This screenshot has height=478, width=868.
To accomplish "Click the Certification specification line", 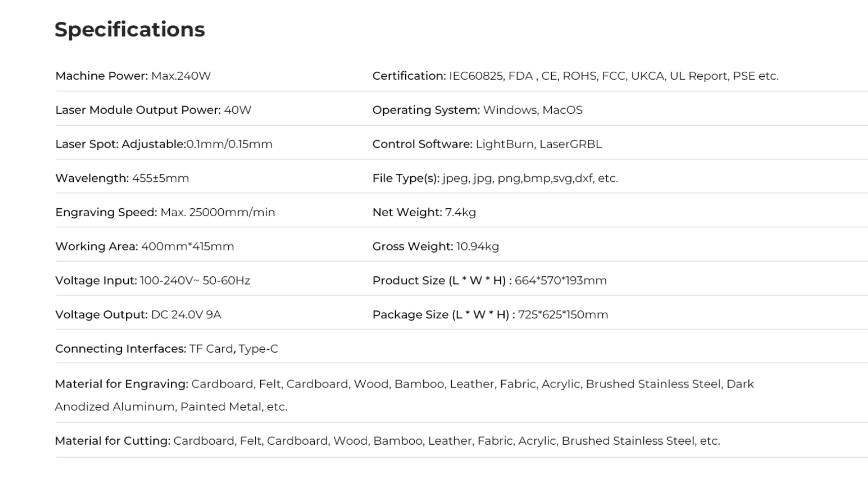I will click(575, 76).
